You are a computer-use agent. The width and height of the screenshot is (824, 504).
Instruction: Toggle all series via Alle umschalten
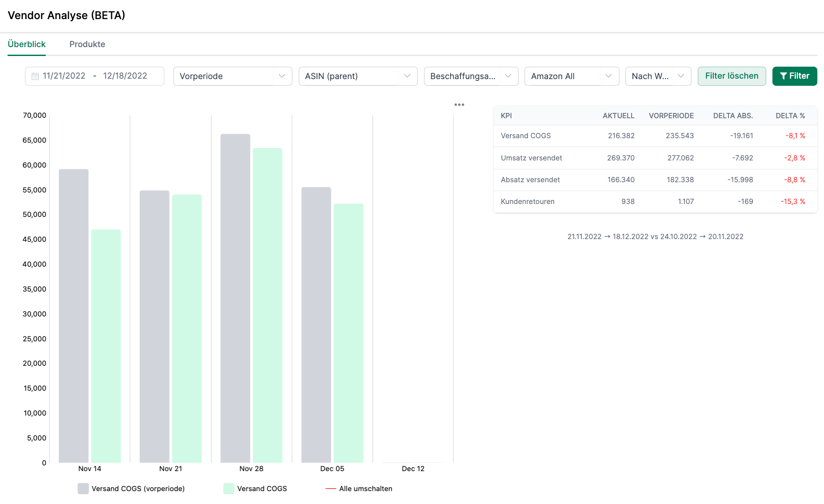click(x=359, y=489)
